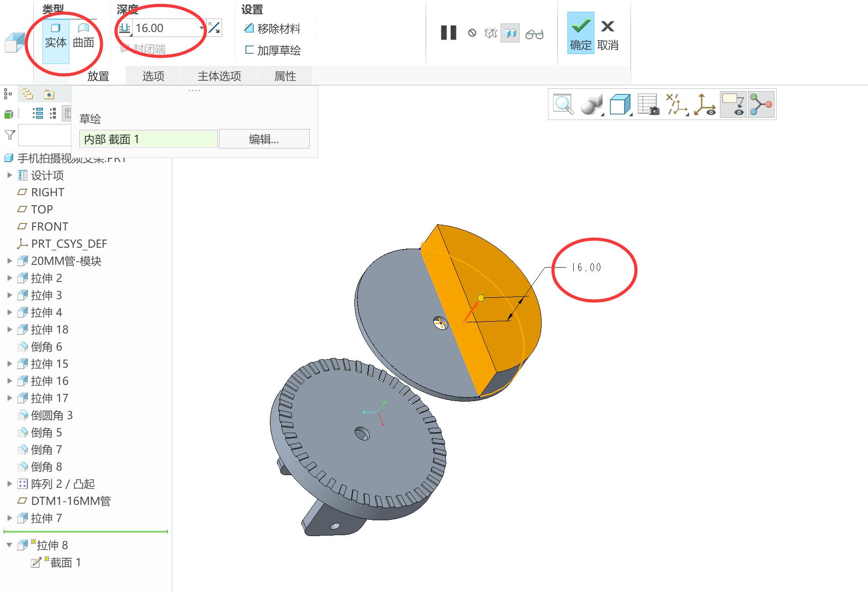
Task: Flip the extrude depth direction icon
Action: pyautogui.click(x=214, y=28)
